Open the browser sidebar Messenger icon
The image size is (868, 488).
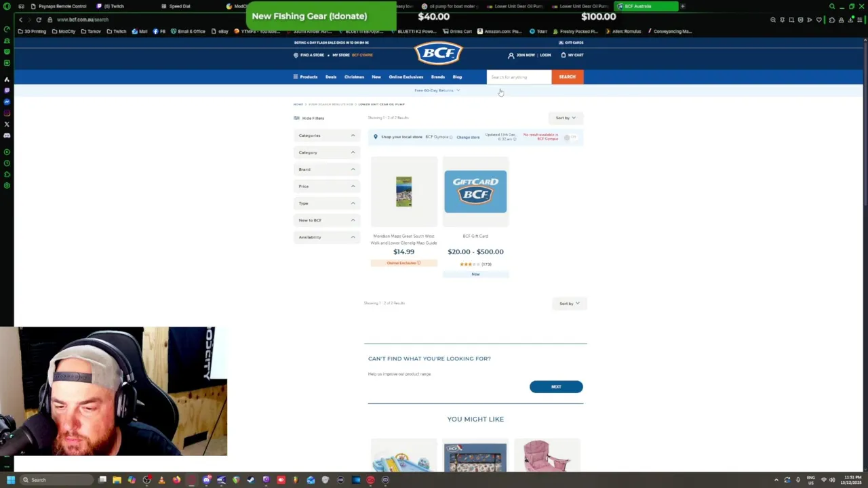click(x=7, y=102)
